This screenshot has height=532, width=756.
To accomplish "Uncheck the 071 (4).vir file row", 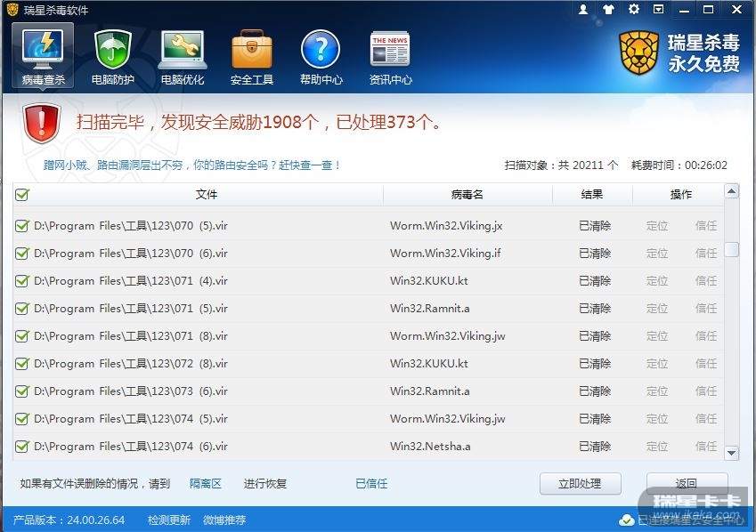I will click(22, 280).
